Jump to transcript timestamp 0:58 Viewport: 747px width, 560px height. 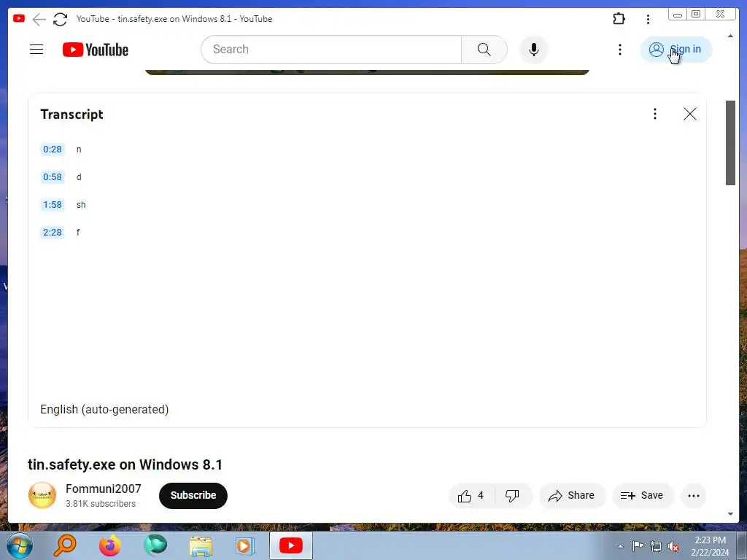(53, 177)
